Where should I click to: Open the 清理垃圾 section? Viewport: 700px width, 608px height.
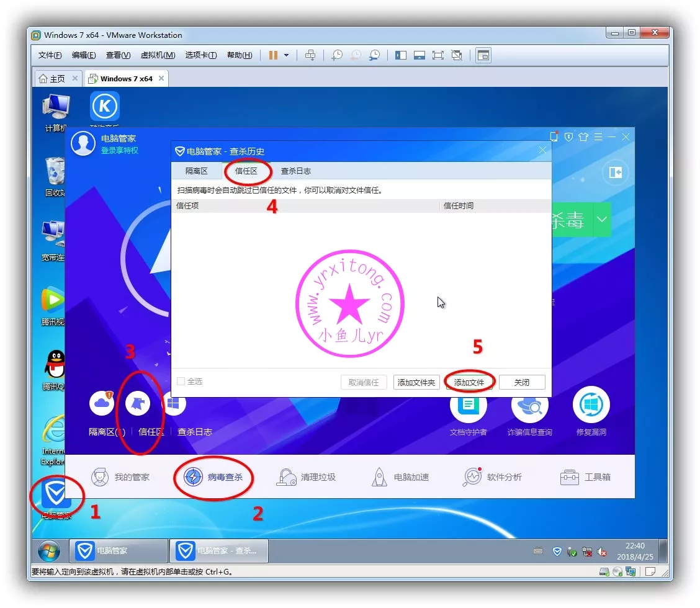click(307, 477)
